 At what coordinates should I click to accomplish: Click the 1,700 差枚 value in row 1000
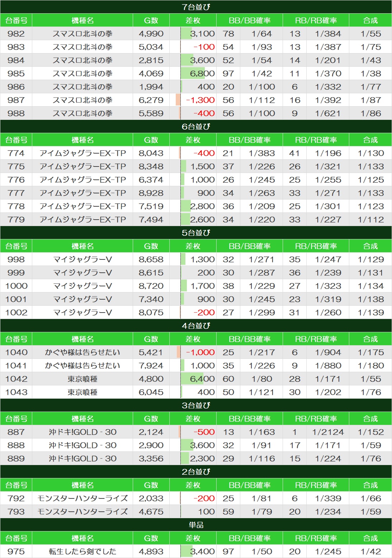pos(203,286)
